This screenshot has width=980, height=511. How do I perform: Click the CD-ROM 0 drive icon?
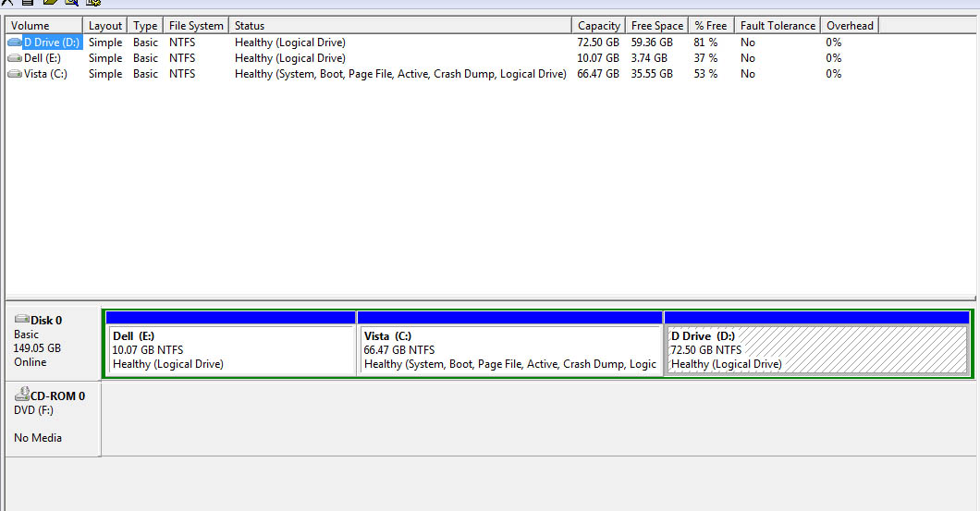click(22, 395)
